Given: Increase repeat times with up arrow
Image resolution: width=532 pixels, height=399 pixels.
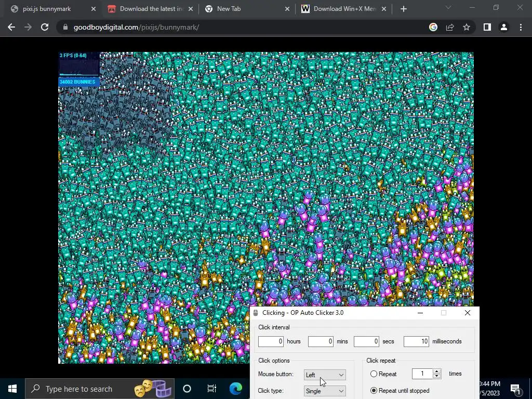Looking at the screenshot, I should pos(437,371).
